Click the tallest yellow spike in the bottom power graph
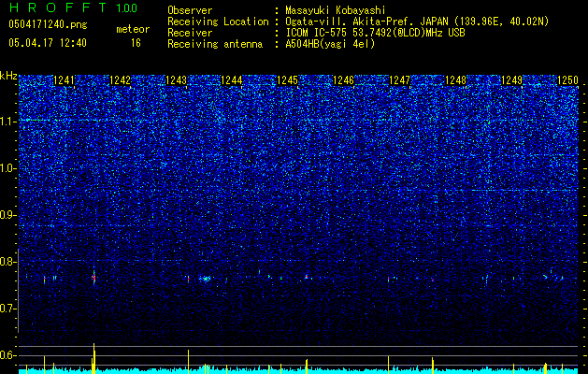The height and width of the screenshot is (374, 588). [x=93, y=358]
